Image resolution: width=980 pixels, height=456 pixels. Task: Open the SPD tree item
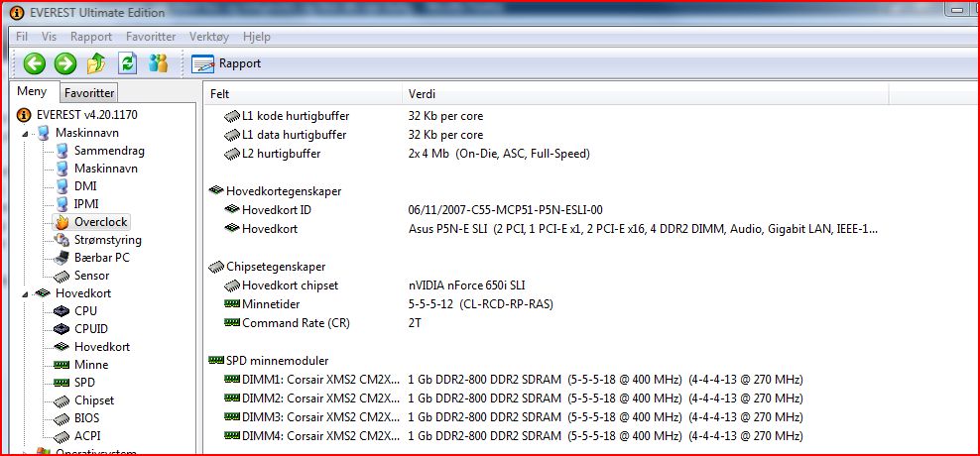point(75,383)
